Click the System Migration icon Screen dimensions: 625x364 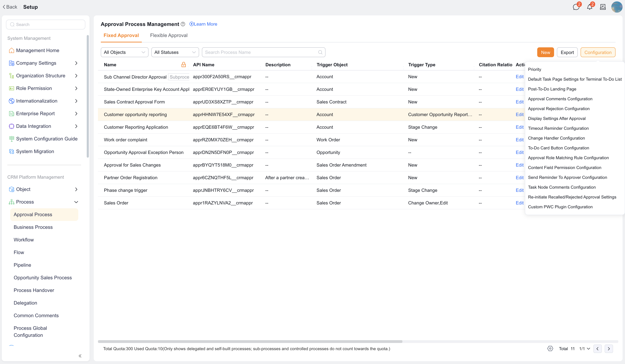11,151
